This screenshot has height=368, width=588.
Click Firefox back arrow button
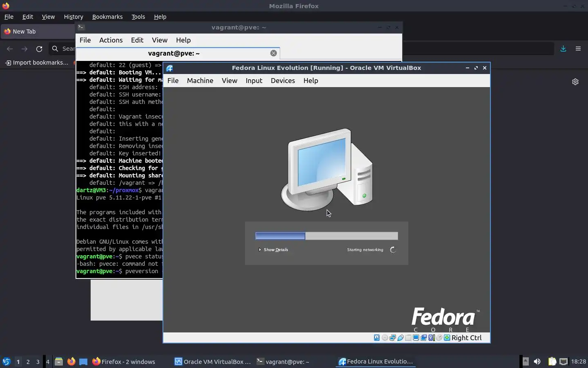(x=10, y=49)
